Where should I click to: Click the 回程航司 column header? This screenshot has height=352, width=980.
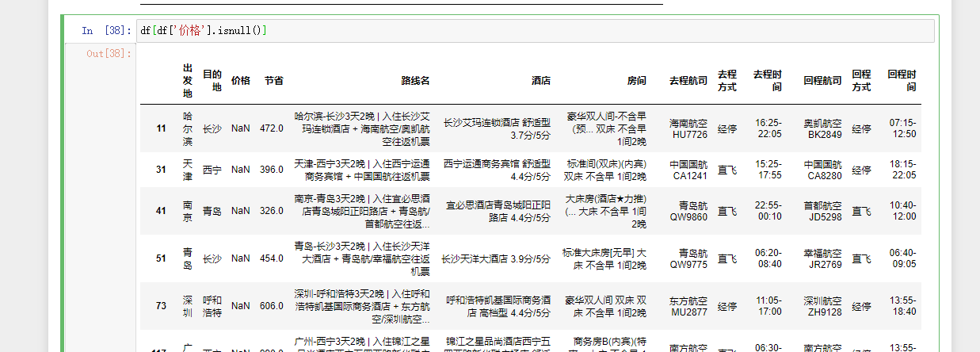click(823, 81)
